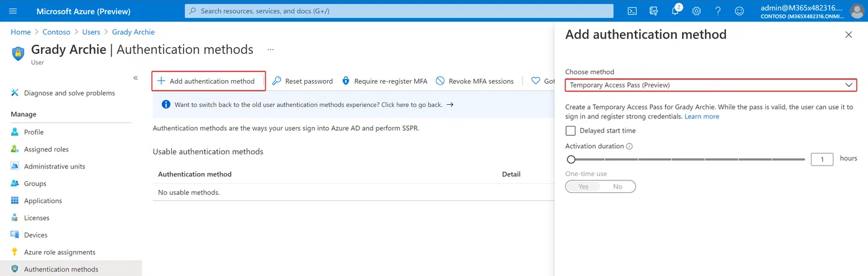The height and width of the screenshot is (276, 868).
Task: Open Groups in the Manage menu
Action: tap(35, 184)
